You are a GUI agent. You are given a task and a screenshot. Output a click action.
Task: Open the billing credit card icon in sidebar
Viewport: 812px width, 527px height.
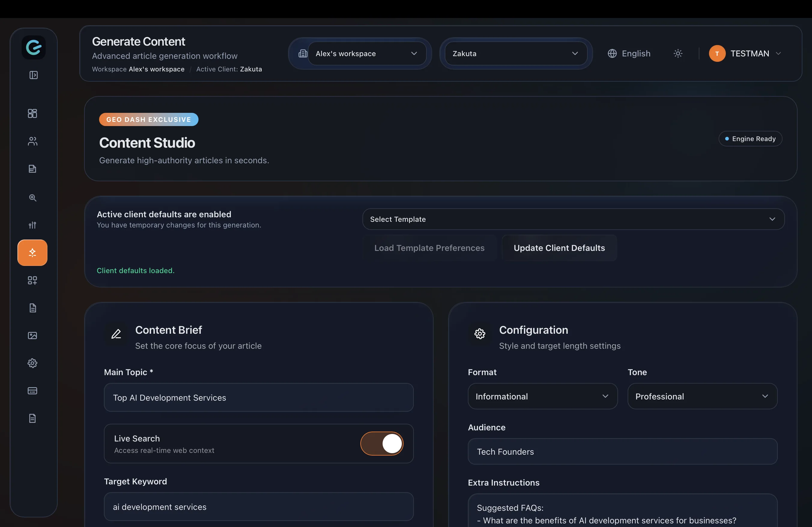pos(32,391)
